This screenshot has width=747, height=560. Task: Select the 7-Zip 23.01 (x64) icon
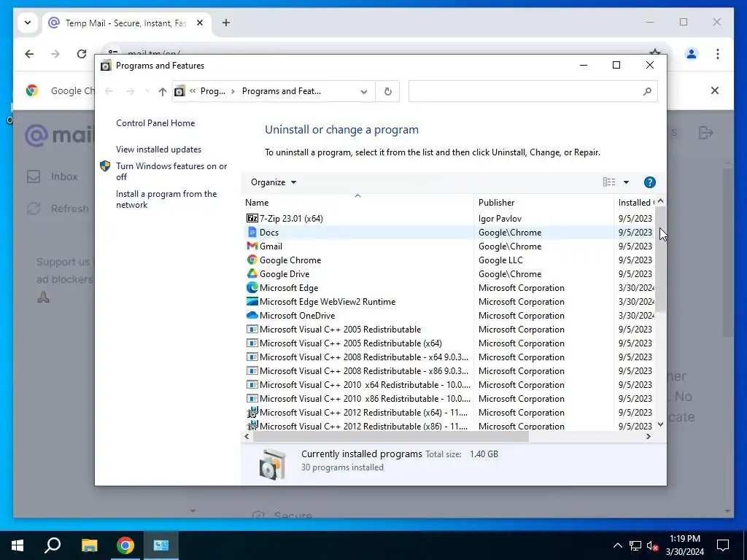tap(252, 219)
